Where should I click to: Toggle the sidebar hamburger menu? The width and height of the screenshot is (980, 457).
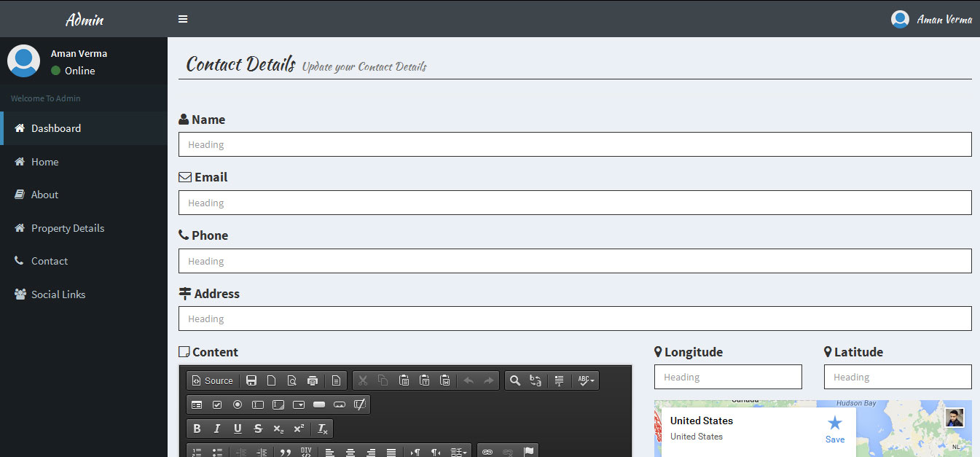coord(183,19)
